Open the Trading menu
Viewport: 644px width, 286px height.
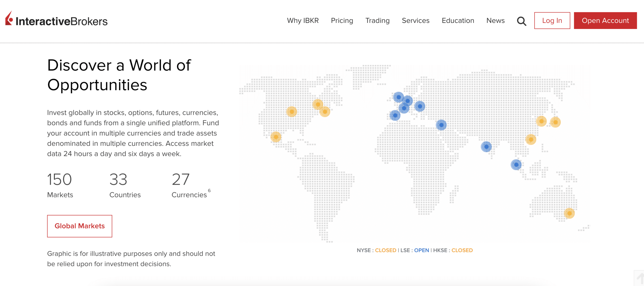pyautogui.click(x=377, y=20)
